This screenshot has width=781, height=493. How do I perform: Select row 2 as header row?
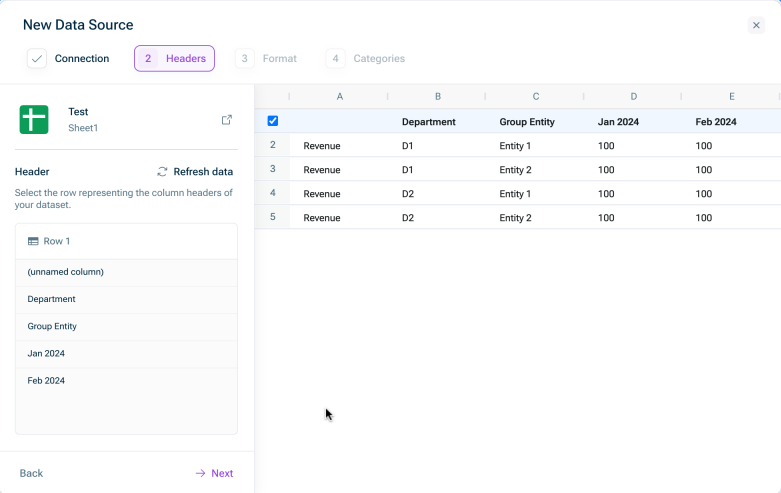click(x=272, y=145)
